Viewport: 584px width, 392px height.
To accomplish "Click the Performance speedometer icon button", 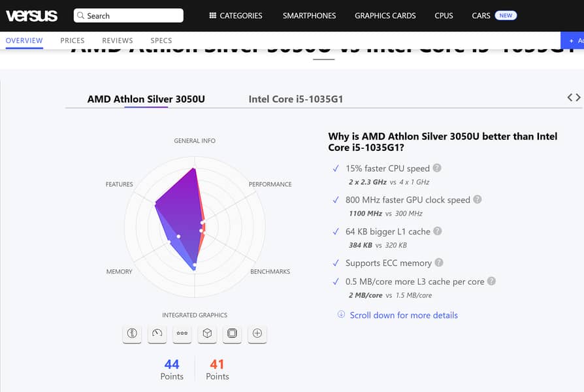I will point(157,333).
